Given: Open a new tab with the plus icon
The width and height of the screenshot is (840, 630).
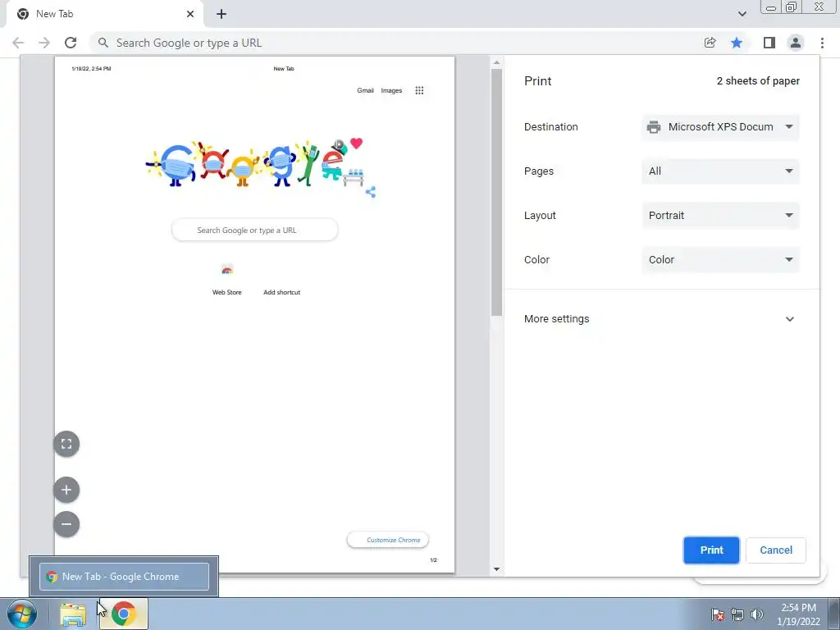Looking at the screenshot, I should tap(221, 14).
